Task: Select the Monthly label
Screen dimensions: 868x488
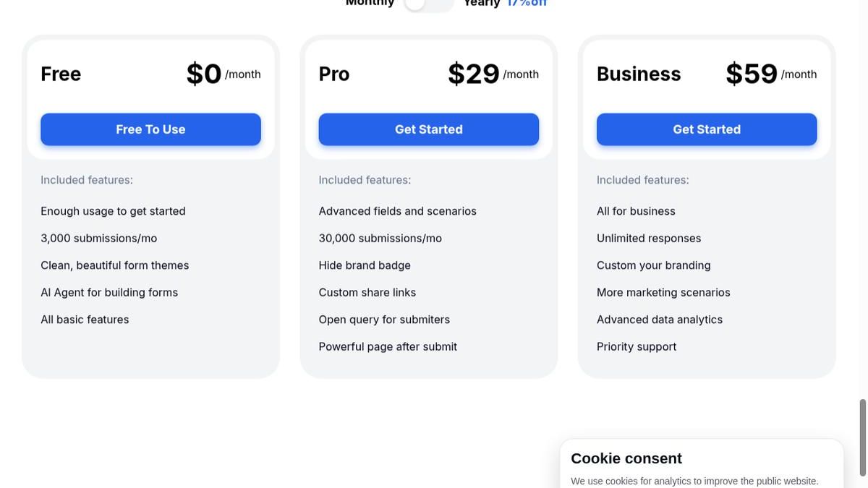Action: coord(369,3)
